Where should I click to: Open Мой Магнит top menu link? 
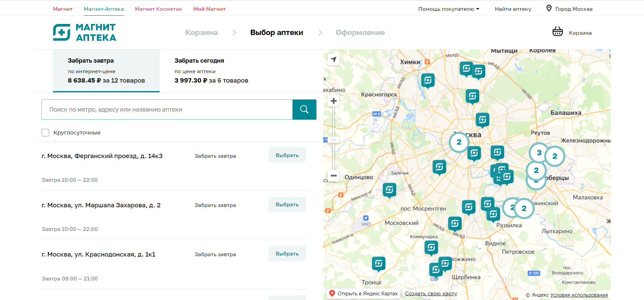tap(209, 9)
